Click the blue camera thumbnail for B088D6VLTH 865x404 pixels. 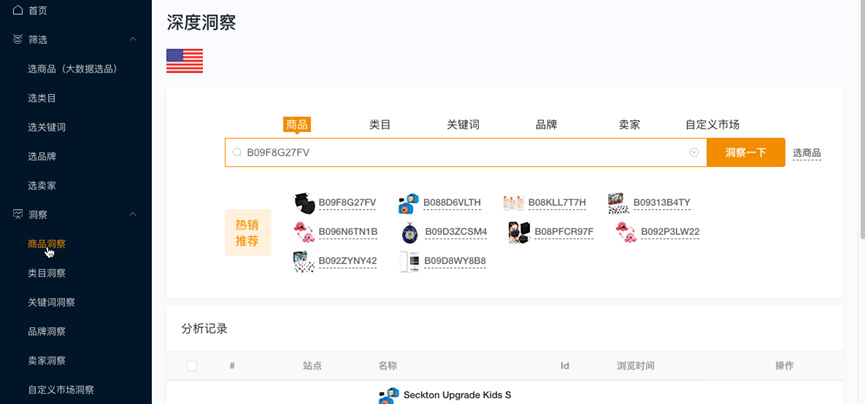pyautogui.click(x=409, y=203)
